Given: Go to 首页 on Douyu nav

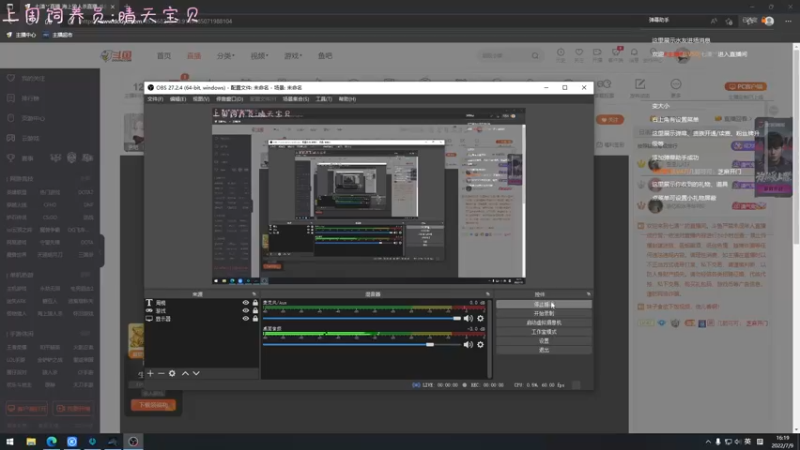Looking at the screenshot, I should [164, 56].
